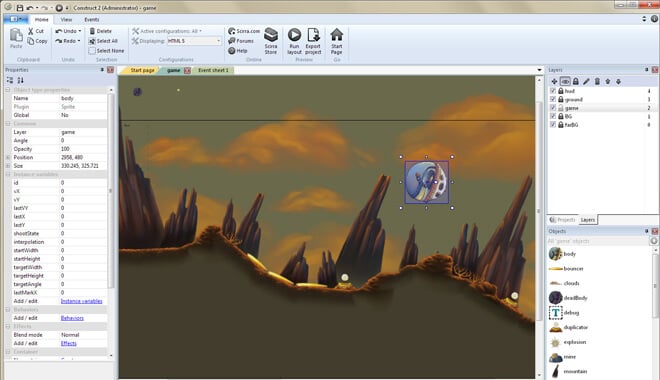Open the Redo dropdown arrow

[x=79, y=41]
